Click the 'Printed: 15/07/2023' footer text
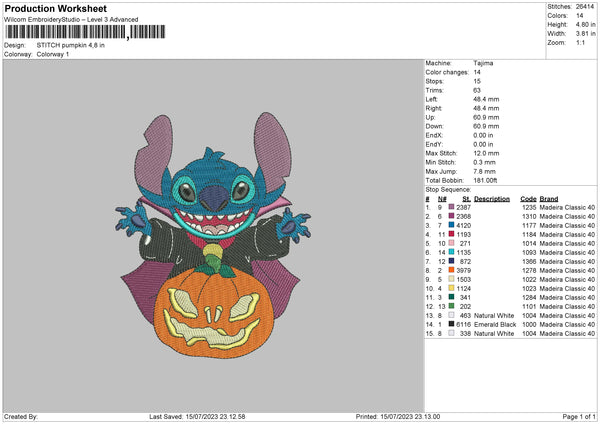Viewport: 600px width, 424px height. click(398, 416)
